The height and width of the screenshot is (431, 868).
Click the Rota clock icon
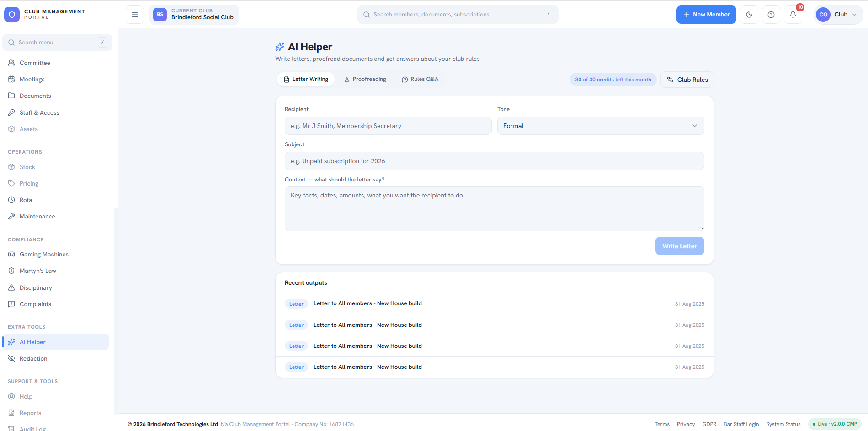click(x=11, y=200)
